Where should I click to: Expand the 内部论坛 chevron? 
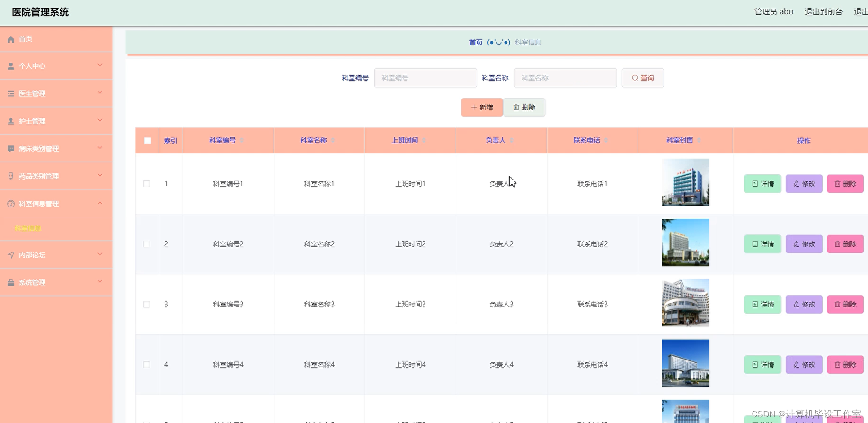click(100, 254)
